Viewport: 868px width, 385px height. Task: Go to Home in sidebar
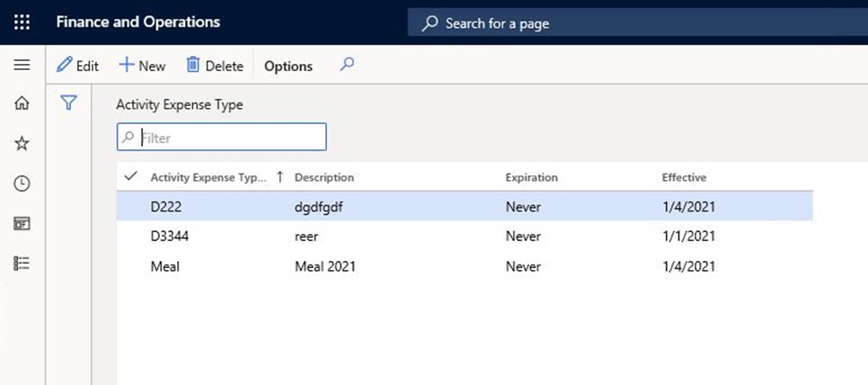click(x=22, y=104)
